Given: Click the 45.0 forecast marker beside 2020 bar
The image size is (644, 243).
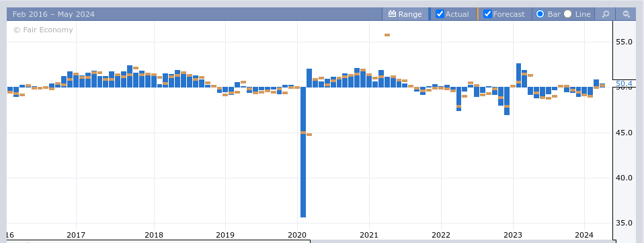Looking at the screenshot, I should point(309,135).
